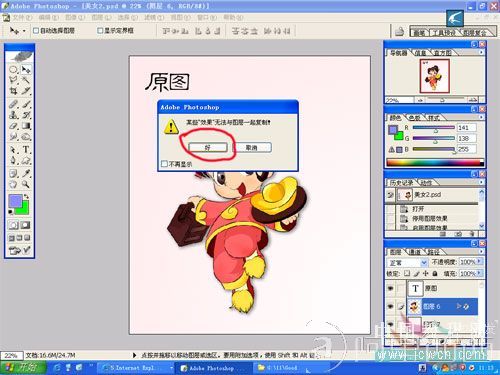Select the Elliptical Marquee tool
500x375 pixels.
[13, 70]
